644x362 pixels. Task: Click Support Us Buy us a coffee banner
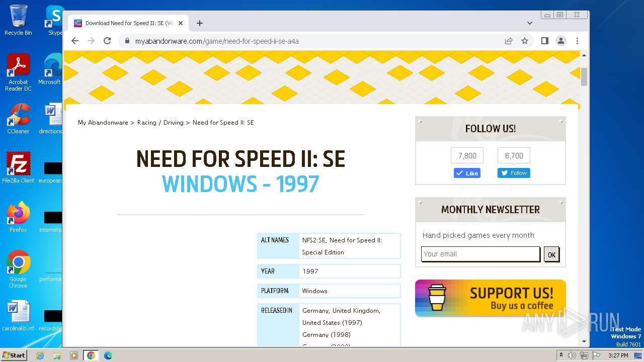coord(490,298)
